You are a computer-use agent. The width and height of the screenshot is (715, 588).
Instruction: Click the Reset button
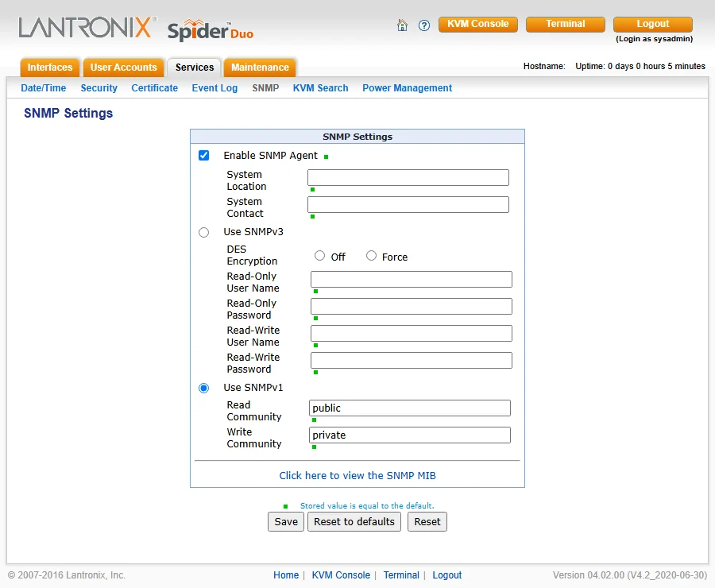click(427, 521)
